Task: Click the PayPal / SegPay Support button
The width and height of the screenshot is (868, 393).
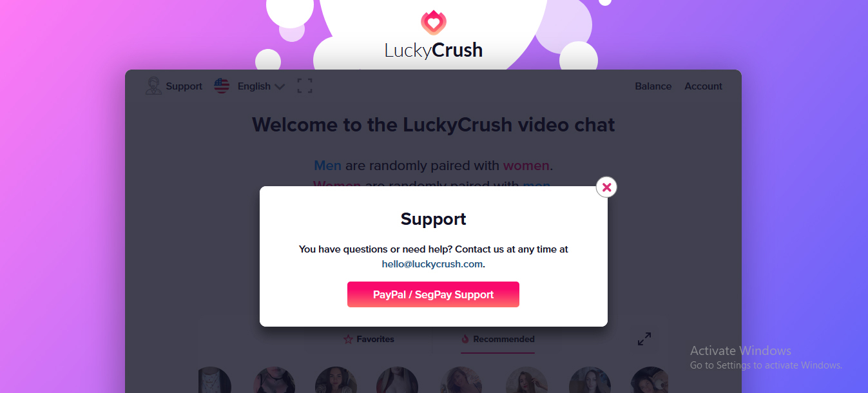Action: [433, 294]
